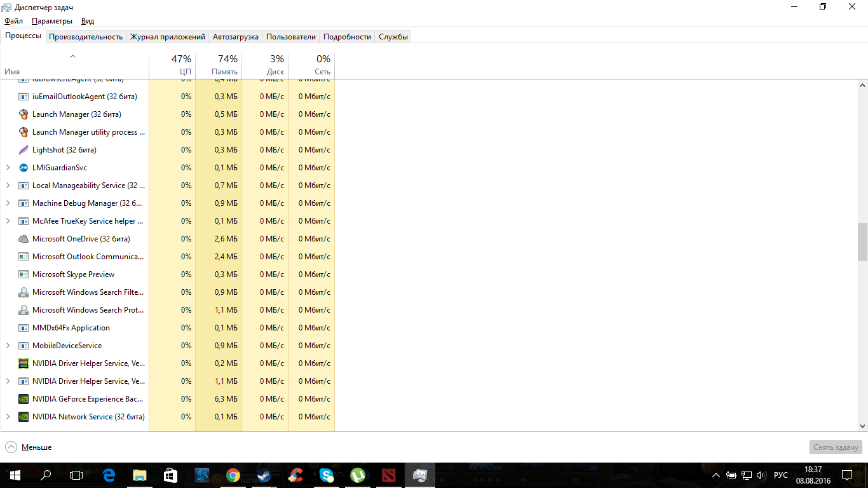Open Windows Store from taskbar
Image resolution: width=868 pixels, height=488 pixels.
(x=170, y=475)
